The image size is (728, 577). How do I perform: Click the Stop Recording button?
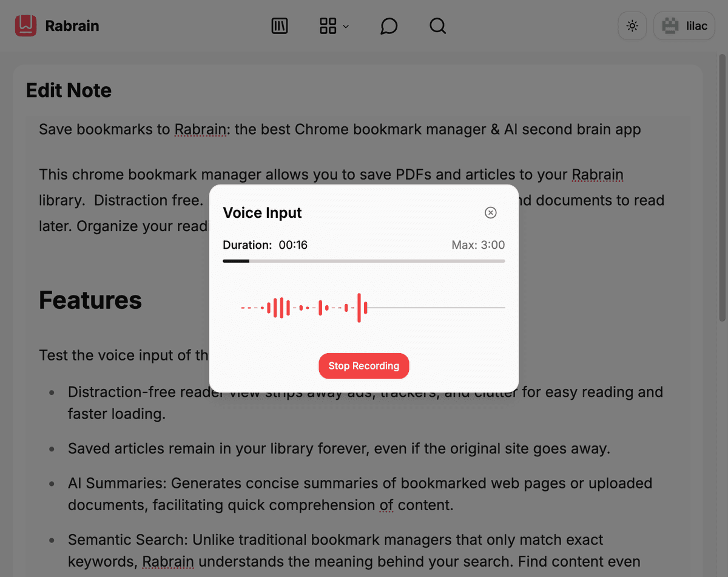click(x=363, y=366)
